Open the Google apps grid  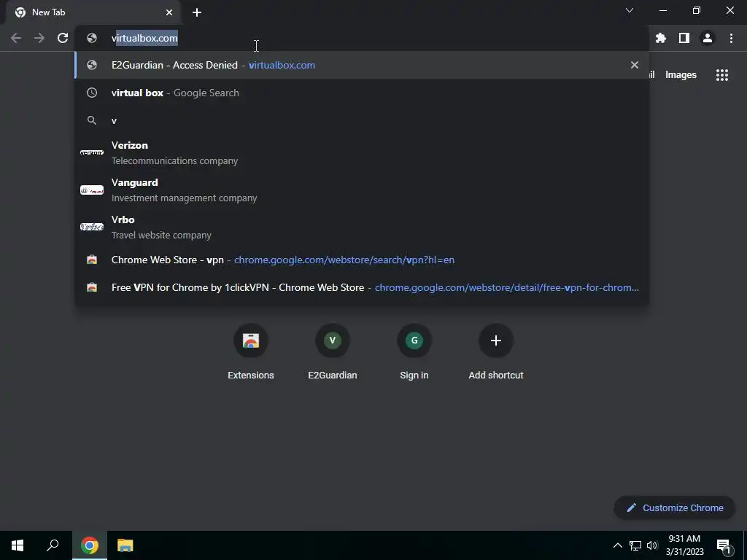(721, 75)
